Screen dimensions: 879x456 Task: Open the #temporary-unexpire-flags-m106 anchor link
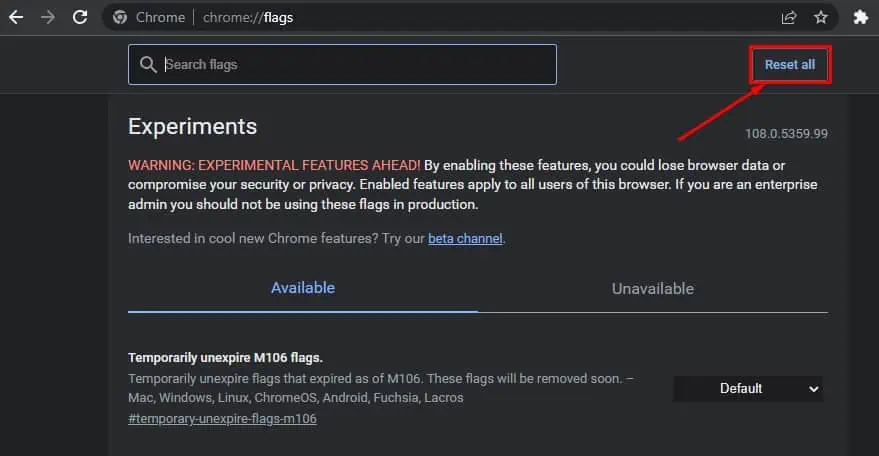pyautogui.click(x=223, y=419)
